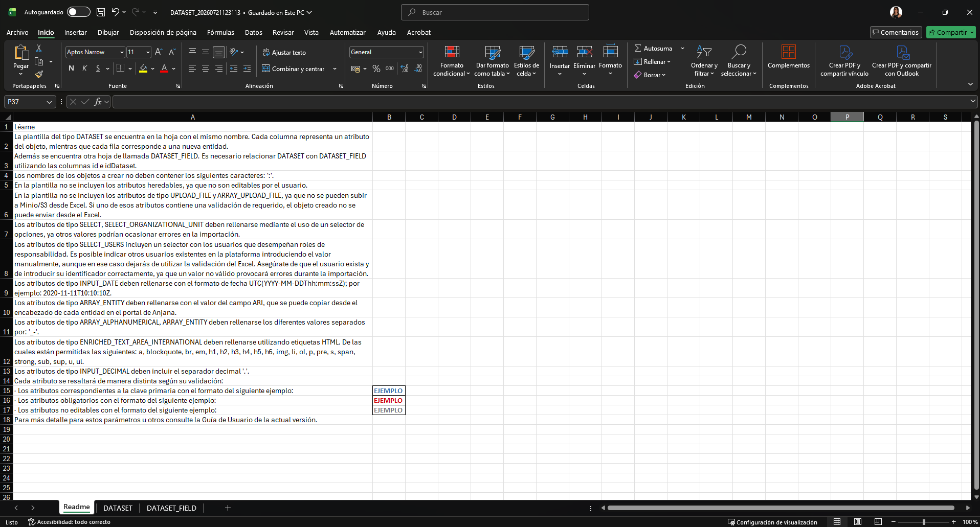980x527 pixels.
Task: Click Ordenar y filtrar icon
Action: (x=704, y=52)
